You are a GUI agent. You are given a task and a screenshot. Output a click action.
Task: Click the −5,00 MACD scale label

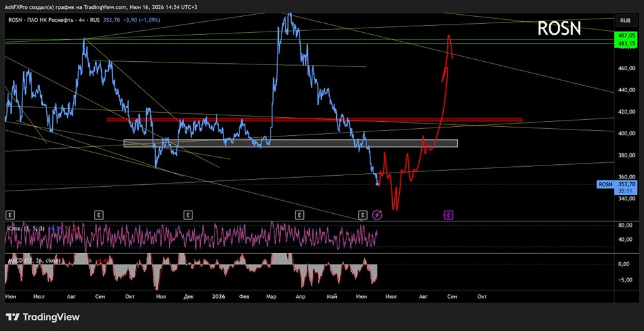point(625,280)
